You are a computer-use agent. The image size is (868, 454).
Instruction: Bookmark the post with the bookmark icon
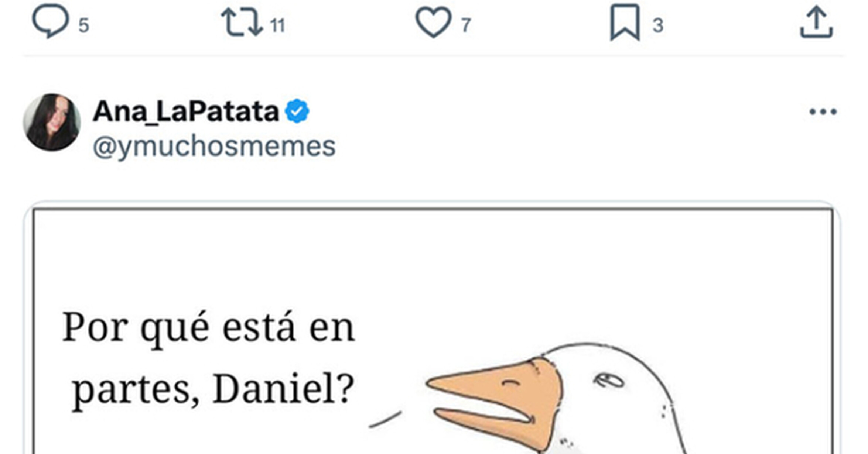[625, 22]
